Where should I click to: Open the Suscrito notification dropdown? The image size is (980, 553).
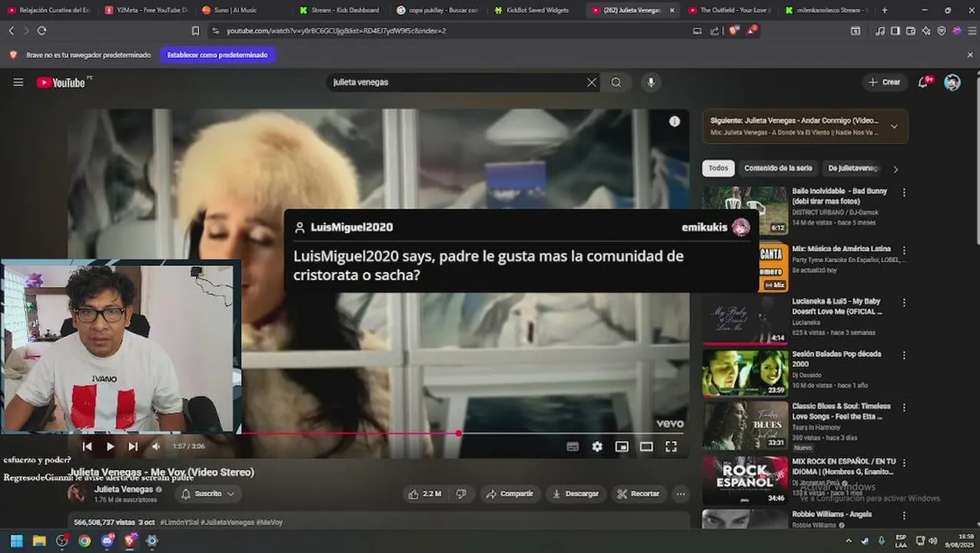(208, 494)
